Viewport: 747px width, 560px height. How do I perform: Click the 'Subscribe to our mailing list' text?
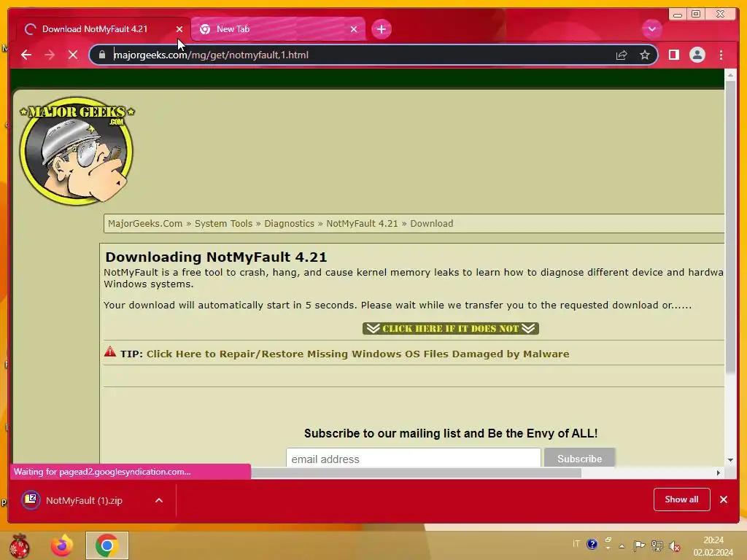tap(451, 433)
